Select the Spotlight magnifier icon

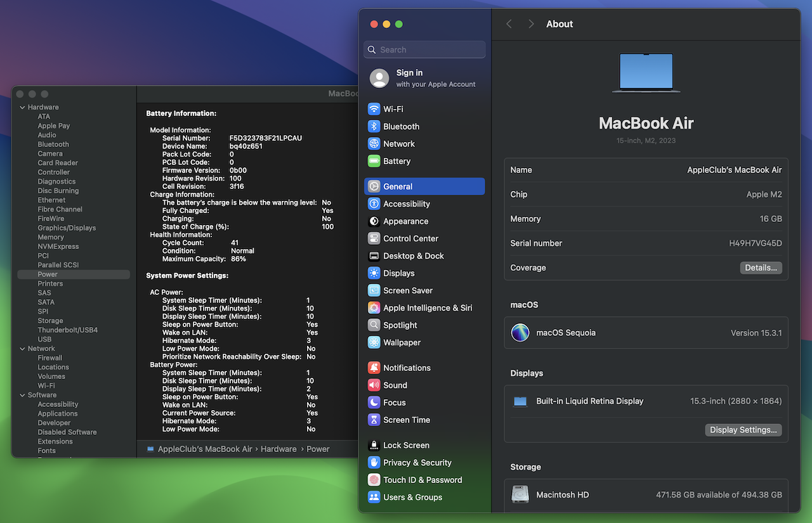(x=374, y=325)
